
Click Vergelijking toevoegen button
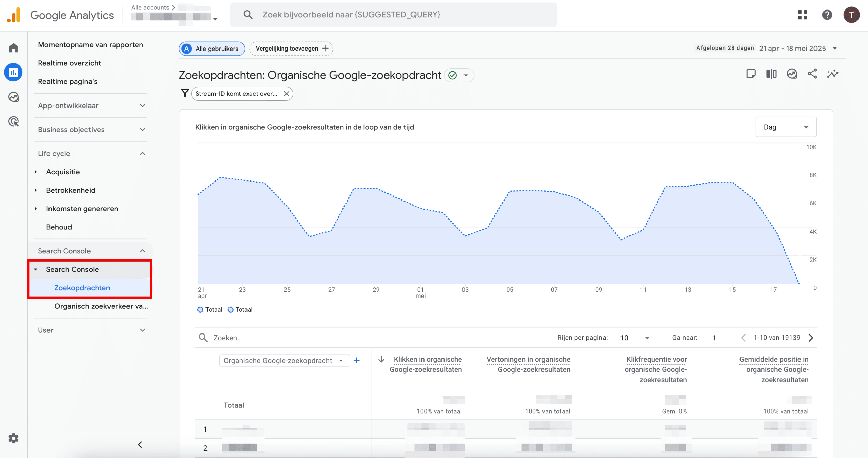291,49
